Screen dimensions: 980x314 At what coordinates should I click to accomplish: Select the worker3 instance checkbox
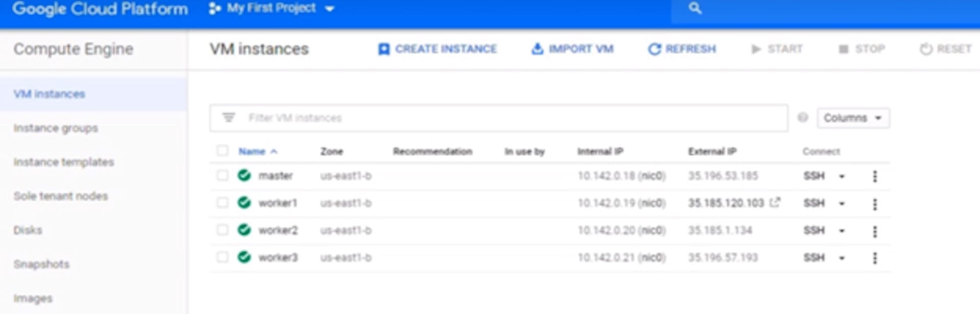coord(222,257)
